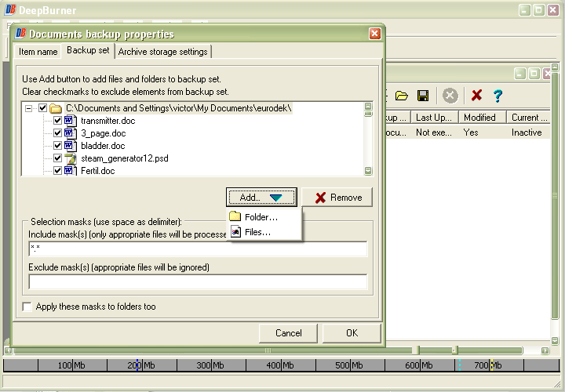The width and height of the screenshot is (565, 392).
Task: Click the horizontal scrollbar left arrow
Action: tap(8, 350)
